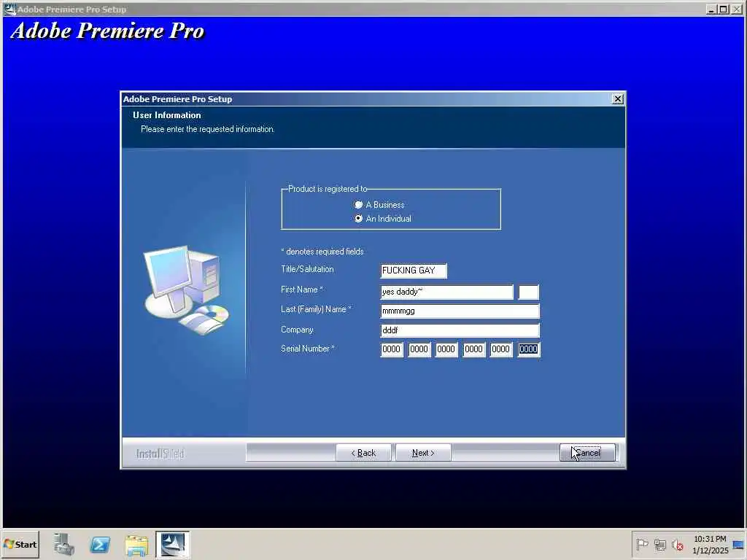Click the First Name input field

pyautogui.click(x=447, y=292)
